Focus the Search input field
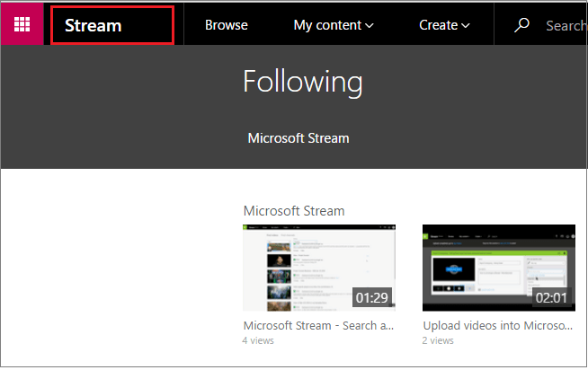The width and height of the screenshot is (588, 370). click(566, 25)
